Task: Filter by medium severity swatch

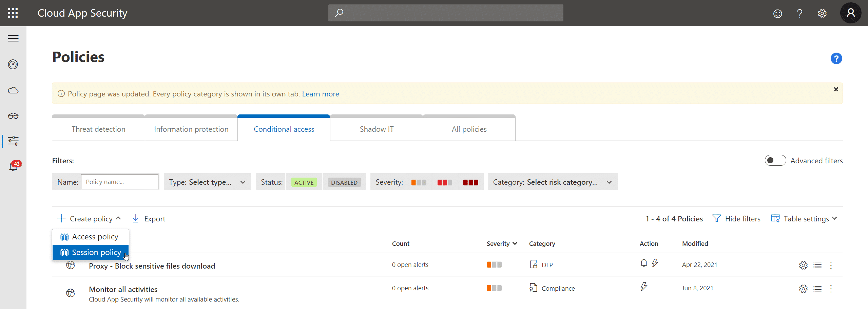Action: (445, 182)
